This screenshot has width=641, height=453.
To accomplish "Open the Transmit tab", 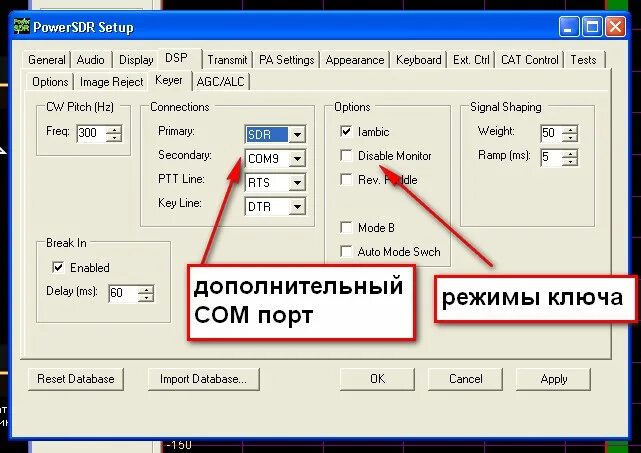I will 227,60.
